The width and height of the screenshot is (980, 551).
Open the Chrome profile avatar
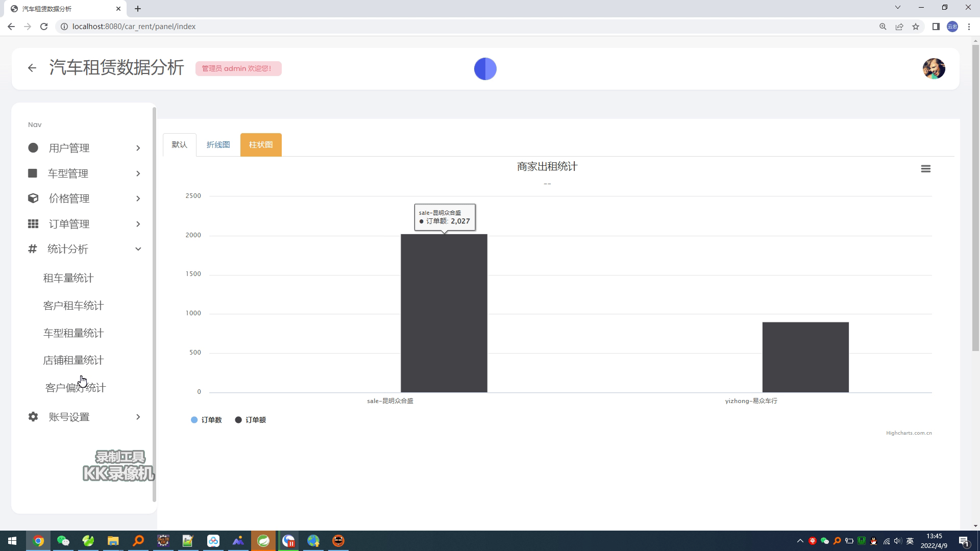pyautogui.click(x=952, y=27)
